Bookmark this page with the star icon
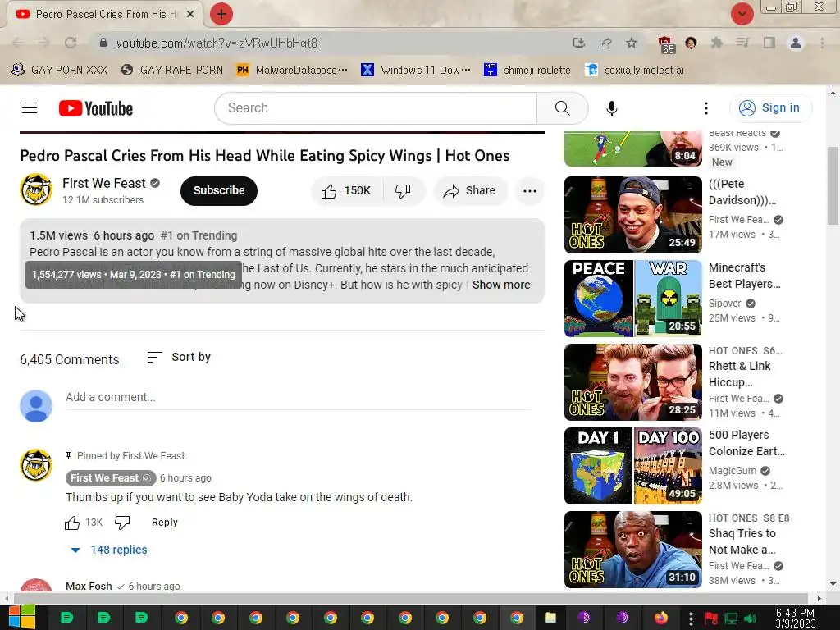 (632, 43)
